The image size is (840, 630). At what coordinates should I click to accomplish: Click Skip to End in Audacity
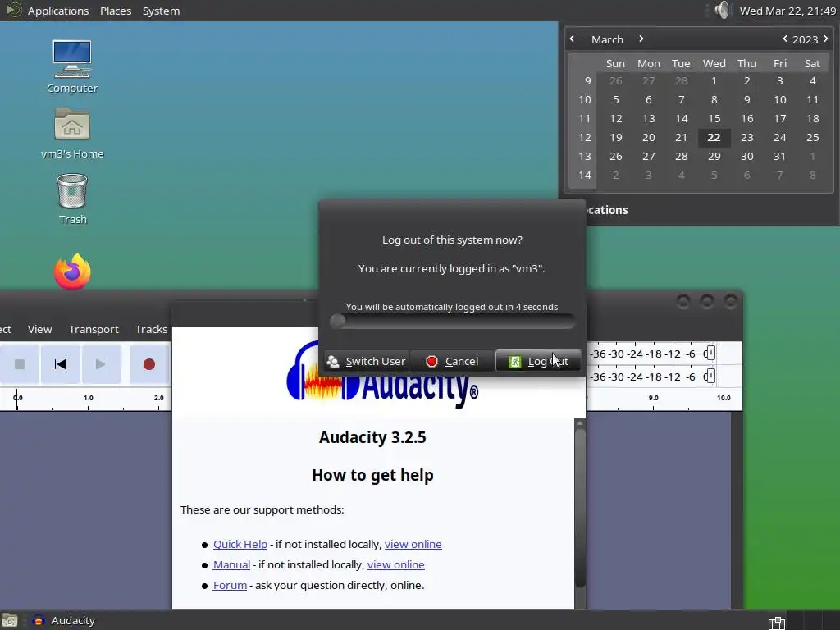point(101,364)
